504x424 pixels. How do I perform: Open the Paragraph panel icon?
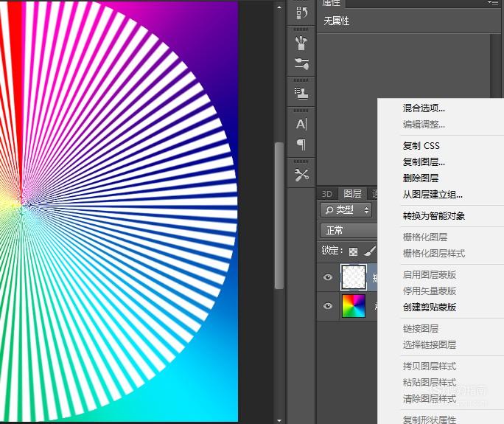coord(301,145)
